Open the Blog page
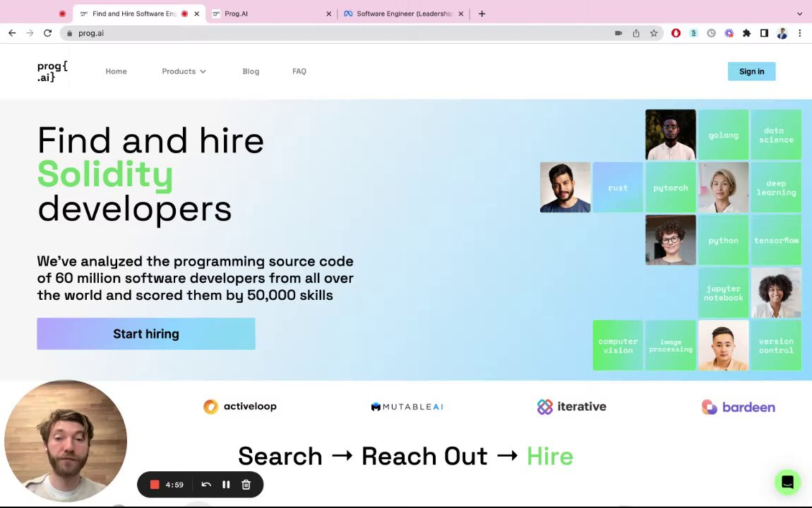The image size is (812, 508). (251, 71)
